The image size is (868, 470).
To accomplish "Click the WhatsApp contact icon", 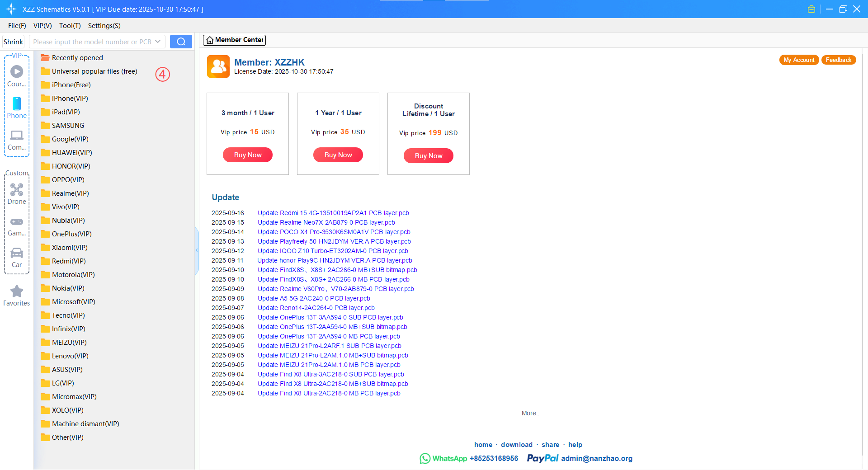I will point(425,458).
